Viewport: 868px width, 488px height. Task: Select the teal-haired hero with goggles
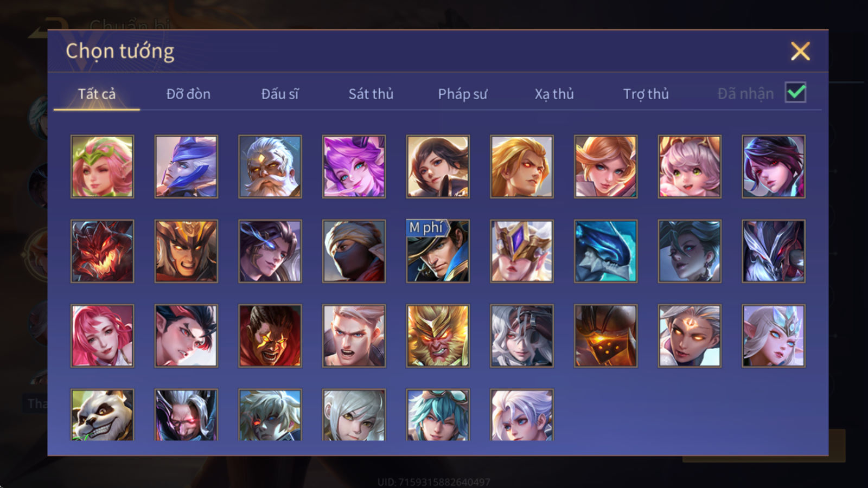coord(438,415)
